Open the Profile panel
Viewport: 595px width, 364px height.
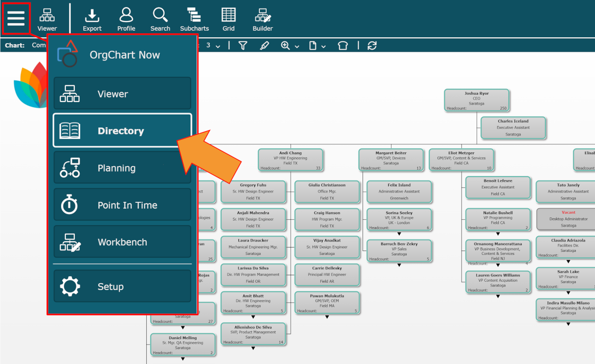pos(126,19)
